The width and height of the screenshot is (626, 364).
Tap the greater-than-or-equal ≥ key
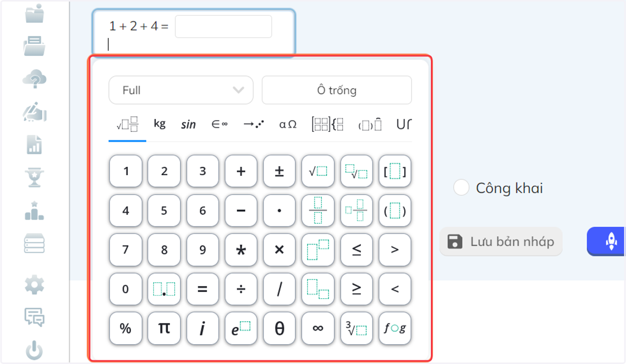coord(356,289)
